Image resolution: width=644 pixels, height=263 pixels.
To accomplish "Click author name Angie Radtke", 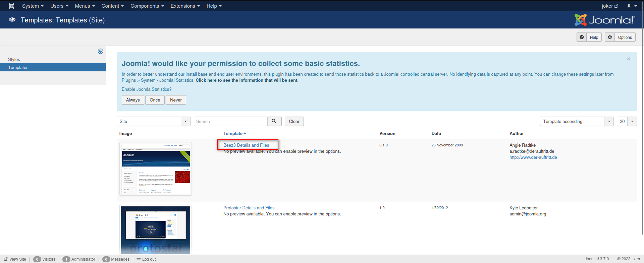I will 523,145.
